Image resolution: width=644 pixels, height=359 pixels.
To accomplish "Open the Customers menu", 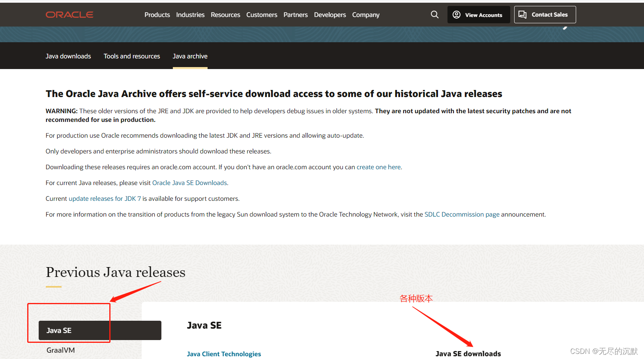I will [262, 15].
